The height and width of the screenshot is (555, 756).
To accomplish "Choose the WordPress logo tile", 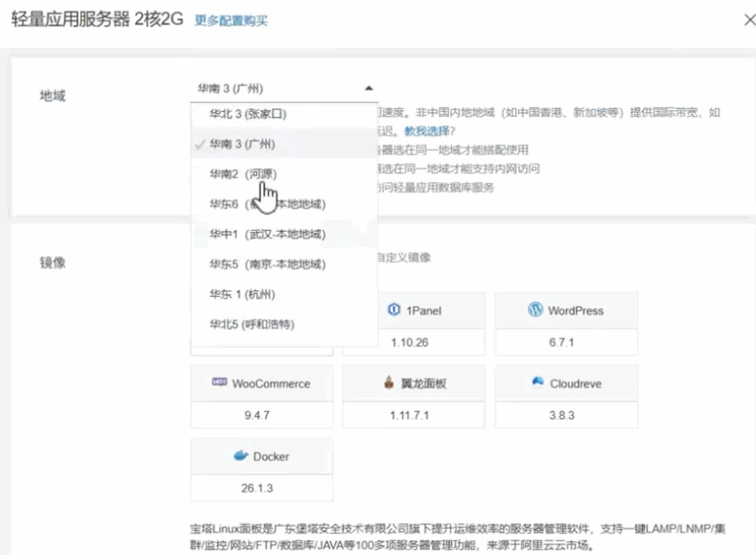I will (x=535, y=311).
